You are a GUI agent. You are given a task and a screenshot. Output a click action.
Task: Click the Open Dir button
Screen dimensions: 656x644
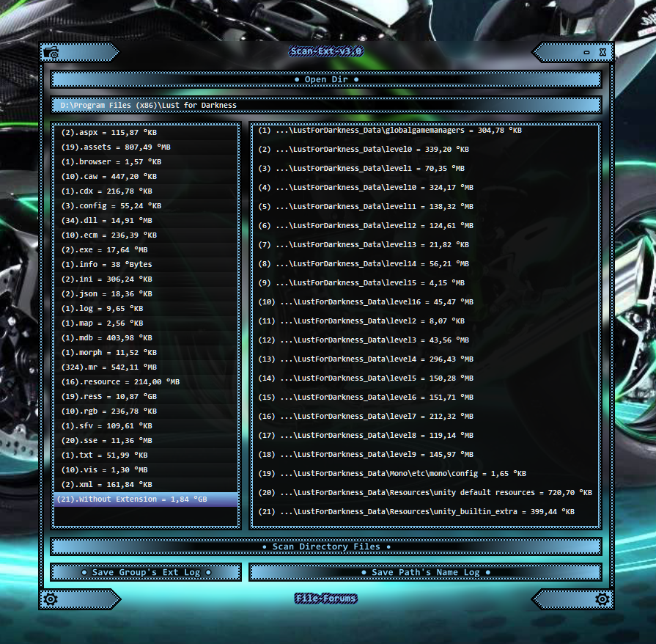tap(326, 79)
